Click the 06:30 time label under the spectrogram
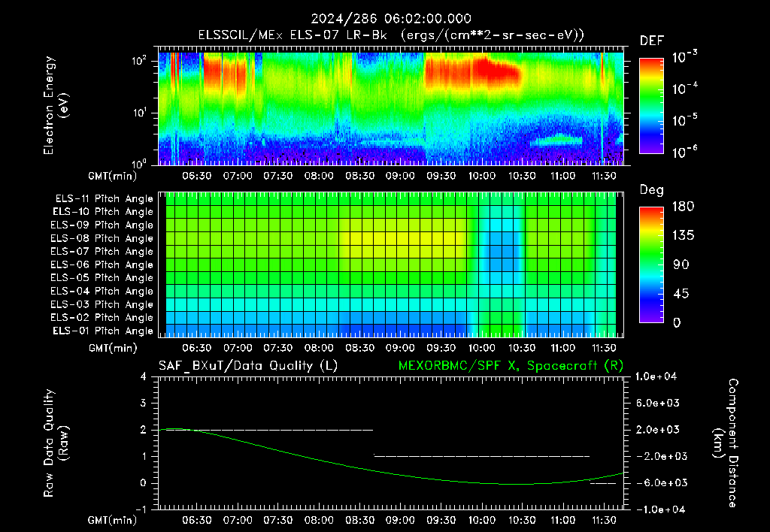This screenshot has width=770, height=532. click(196, 176)
